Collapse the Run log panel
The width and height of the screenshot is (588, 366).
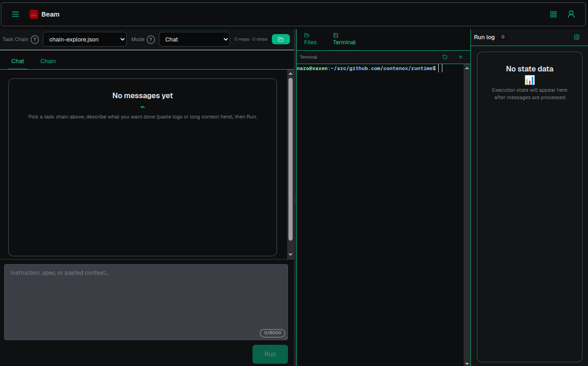[x=576, y=37]
